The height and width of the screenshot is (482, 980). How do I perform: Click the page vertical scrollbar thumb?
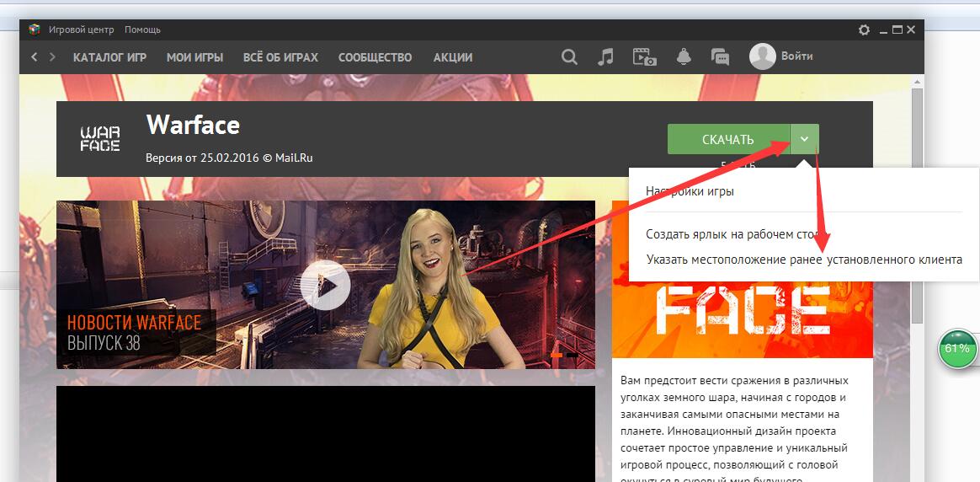tap(917, 205)
